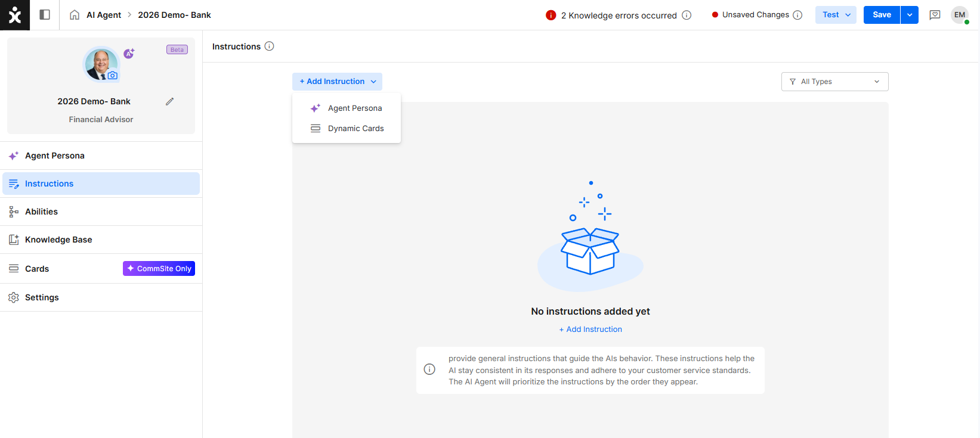This screenshot has width=980, height=438.
Task: Click the red knowledge error alert icon
Action: 551,15
